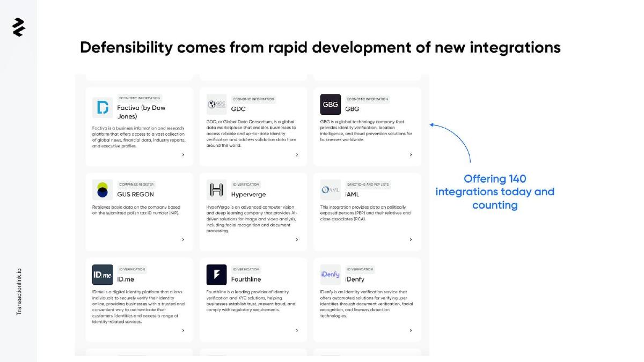Click the GUS REGON card title

[x=135, y=194]
